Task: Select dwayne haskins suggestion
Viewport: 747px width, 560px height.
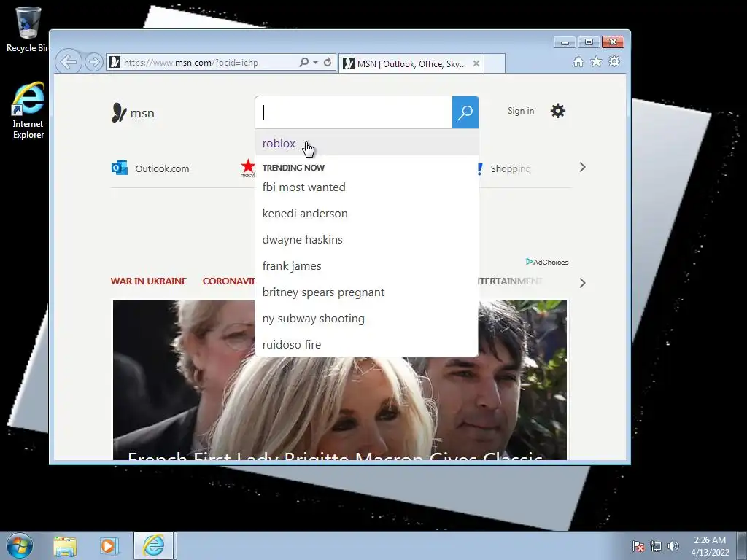Action: [x=367, y=239]
